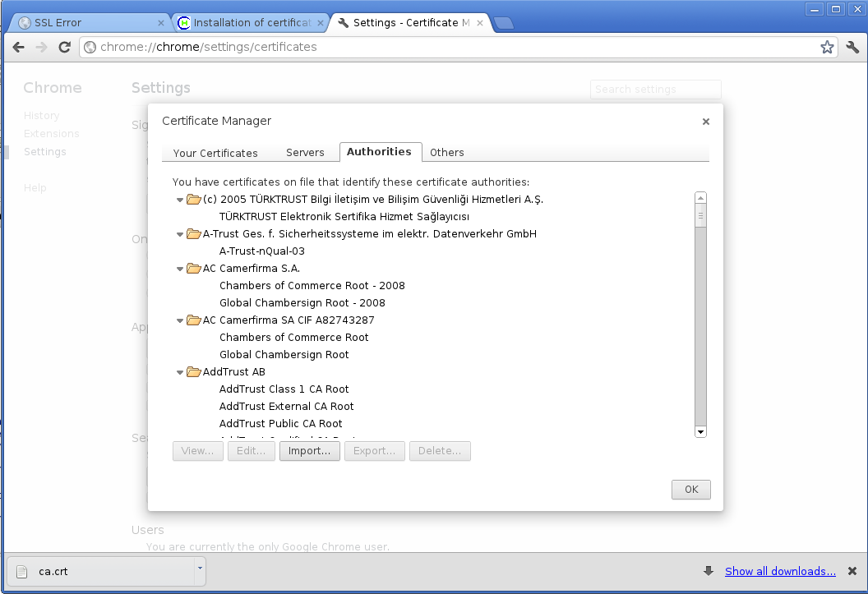This screenshot has height=594, width=868.
Task: Click the Import... button
Action: tap(309, 451)
